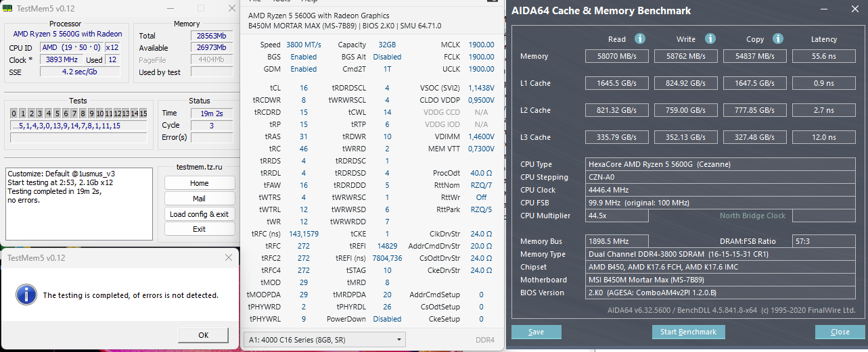Click the CPU ID field AMD (19·50·0)
Image resolution: width=868 pixels, height=352 pixels.
[71, 47]
